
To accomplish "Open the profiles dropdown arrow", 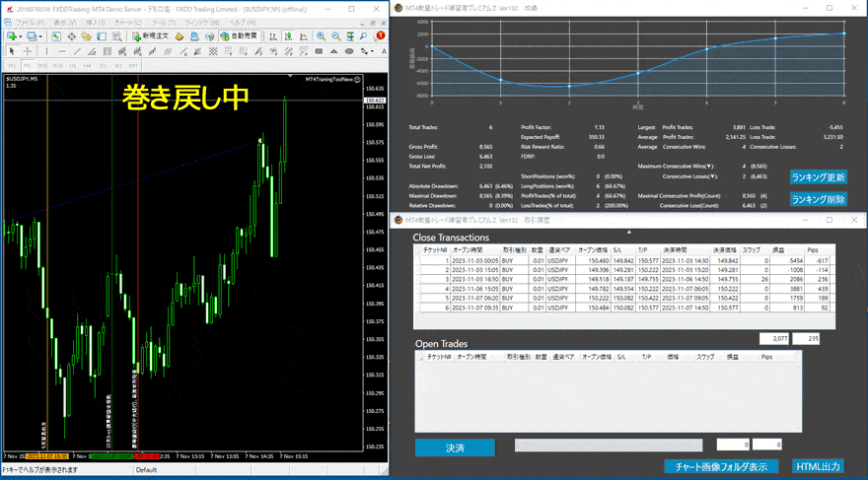I will pos(41,35).
